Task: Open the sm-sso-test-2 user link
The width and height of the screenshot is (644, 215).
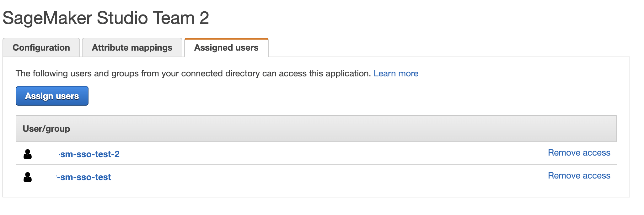Action: pyautogui.click(x=90, y=154)
